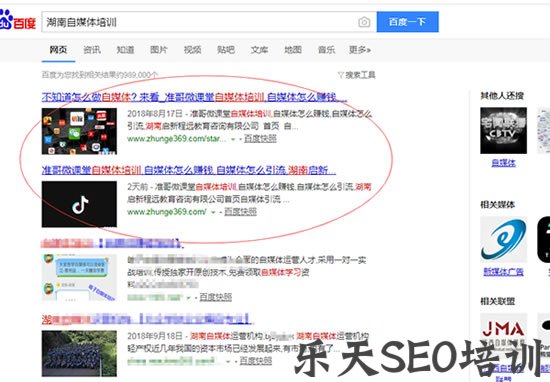The width and height of the screenshot is (550, 382).
Task: Open the 文库 tab
Action: pyautogui.click(x=260, y=50)
